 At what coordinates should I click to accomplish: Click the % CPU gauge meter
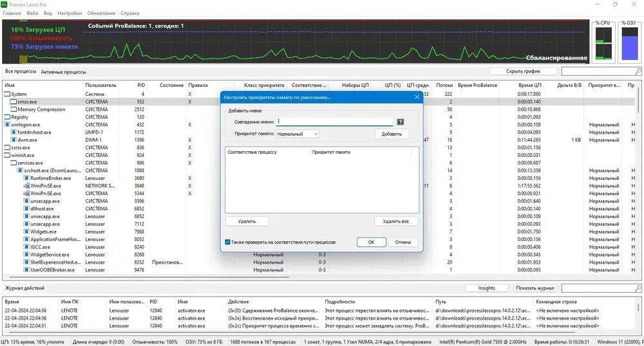point(603,43)
